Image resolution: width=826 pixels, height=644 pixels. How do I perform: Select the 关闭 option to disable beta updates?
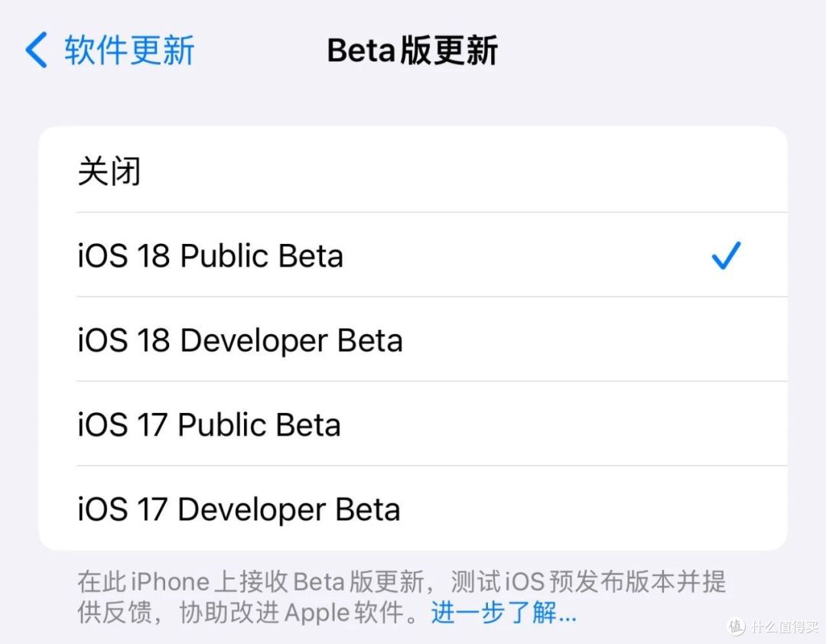coord(413,171)
